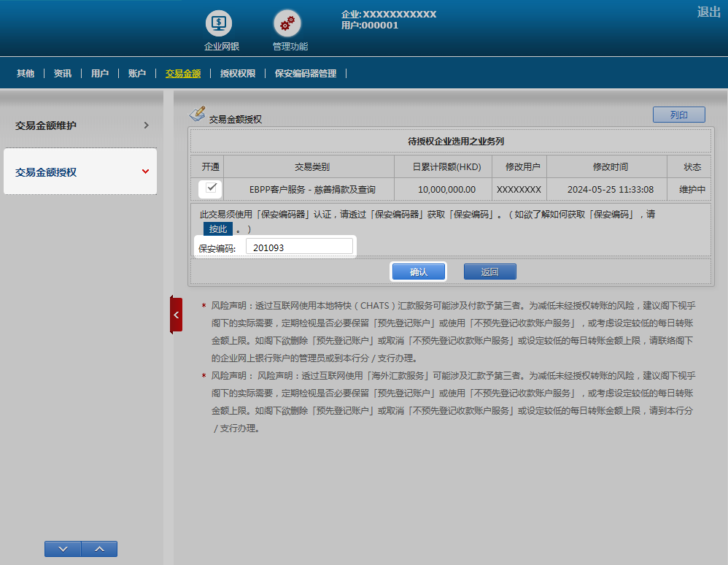Screen dimensions: 728x565
Task: Open 保安编码器管理 menu
Action: click(x=306, y=74)
